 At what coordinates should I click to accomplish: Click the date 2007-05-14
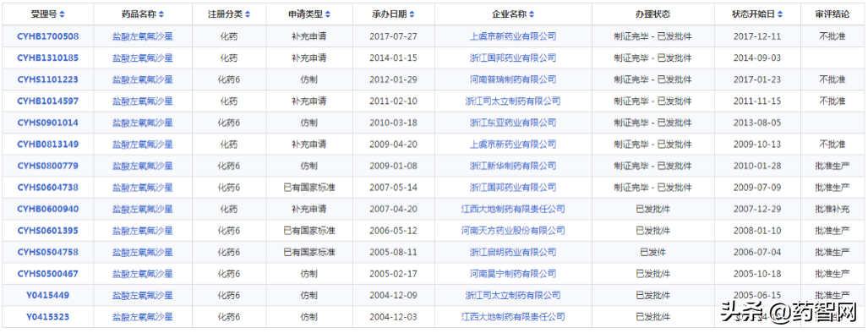[394, 188]
